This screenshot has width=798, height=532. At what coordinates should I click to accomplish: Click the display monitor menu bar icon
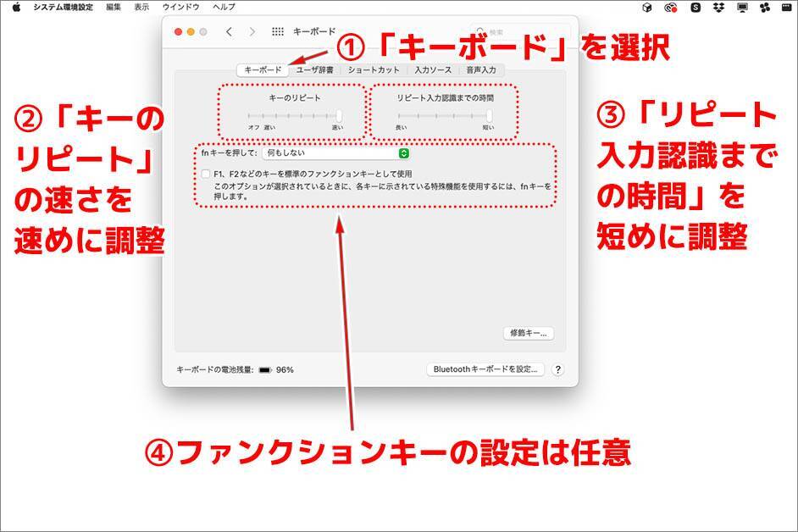click(x=743, y=7)
